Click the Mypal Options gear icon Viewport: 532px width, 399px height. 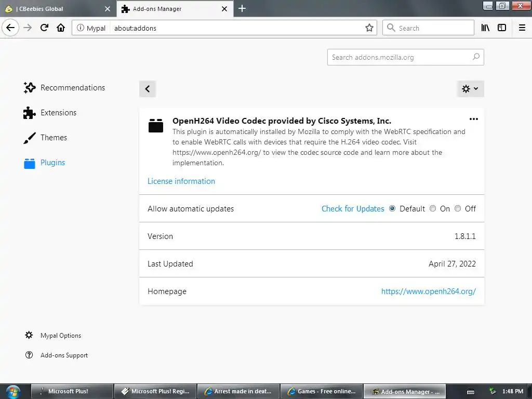tap(29, 335)
